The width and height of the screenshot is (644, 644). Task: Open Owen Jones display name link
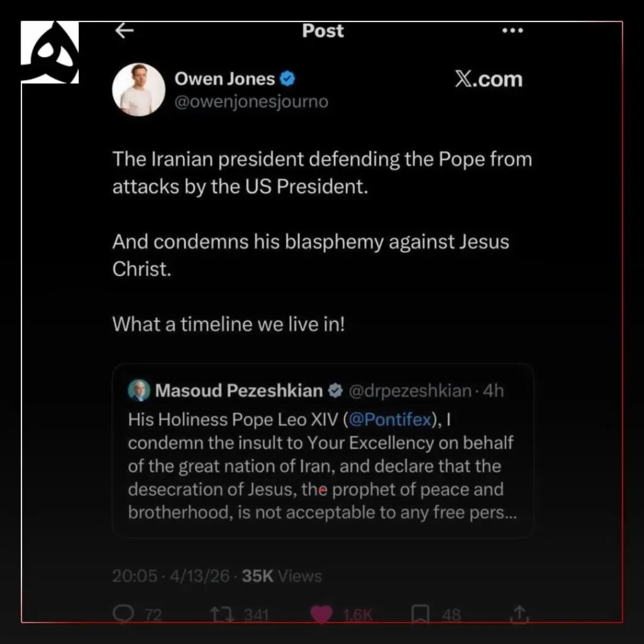(225, 79)
